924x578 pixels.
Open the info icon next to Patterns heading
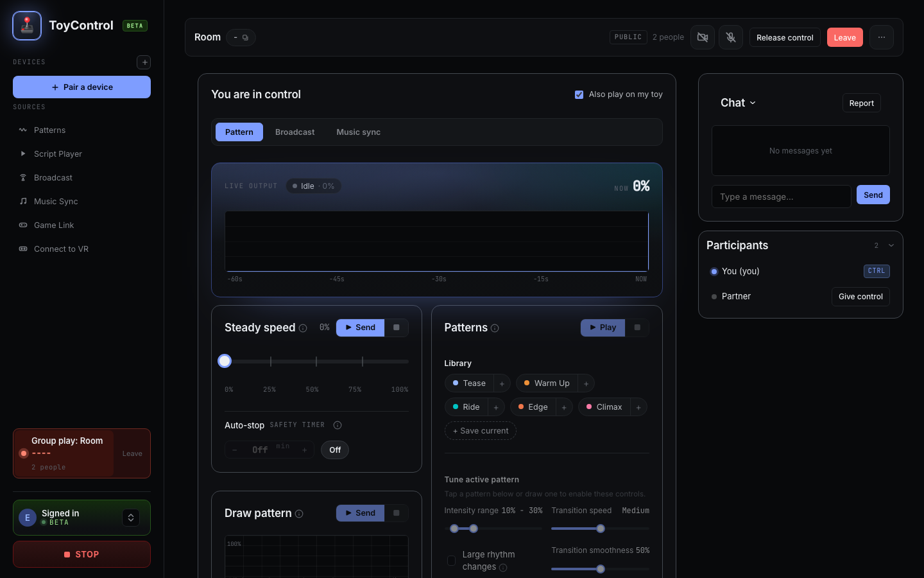[x=495, y=328]
